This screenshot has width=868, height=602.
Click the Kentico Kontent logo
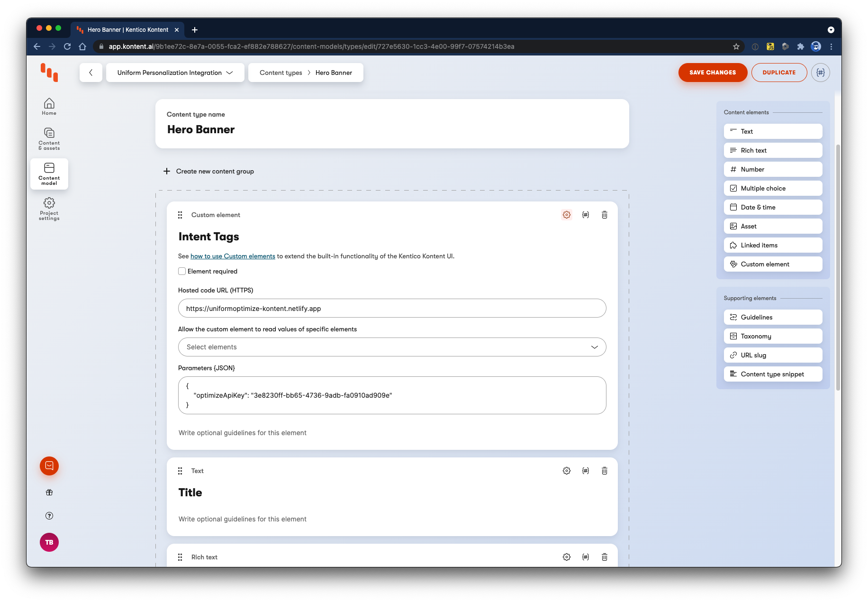pos(49,73)
